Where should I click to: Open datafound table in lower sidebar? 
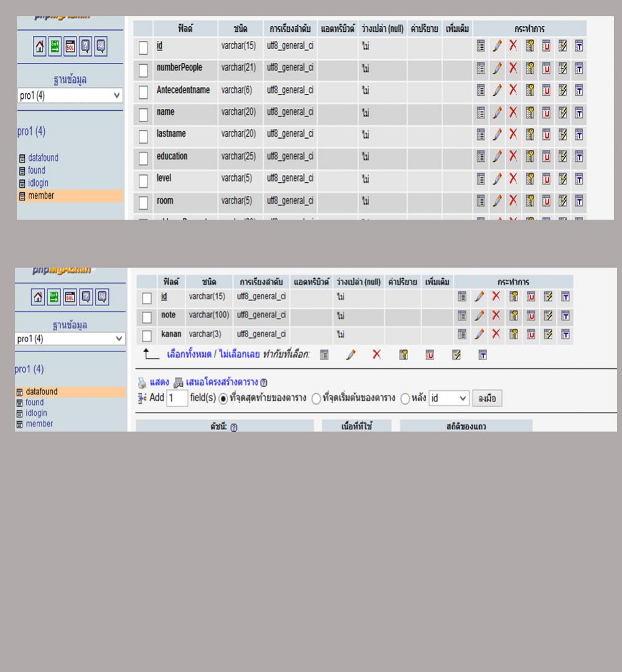(x=42, y=392)
